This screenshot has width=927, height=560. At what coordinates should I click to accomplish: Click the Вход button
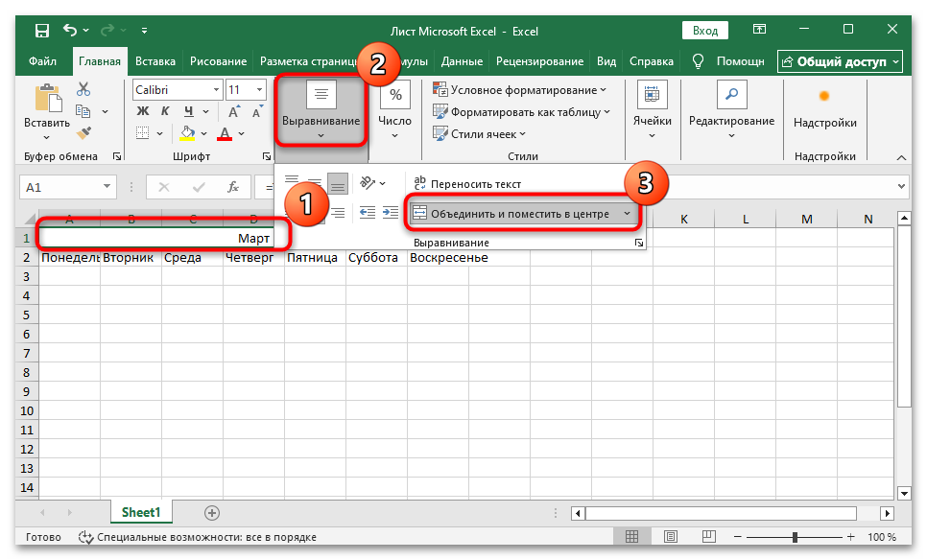[x=704, y=30]
